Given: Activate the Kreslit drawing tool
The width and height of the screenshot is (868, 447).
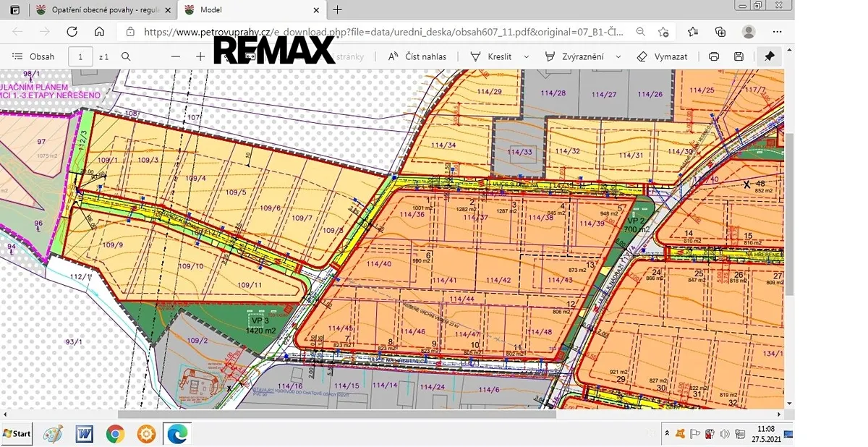Looking at the screenshot, I should (491, 56).
